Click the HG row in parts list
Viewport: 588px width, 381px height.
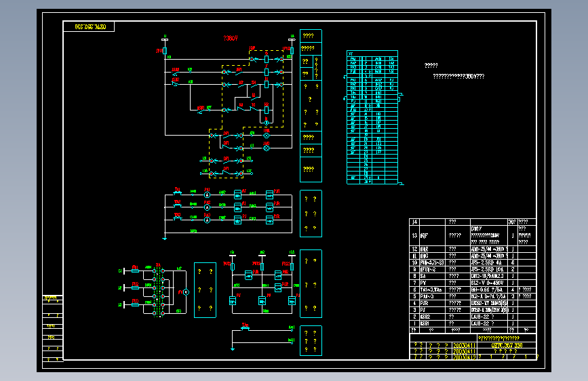pyautogui.click(x=473, y=256)
